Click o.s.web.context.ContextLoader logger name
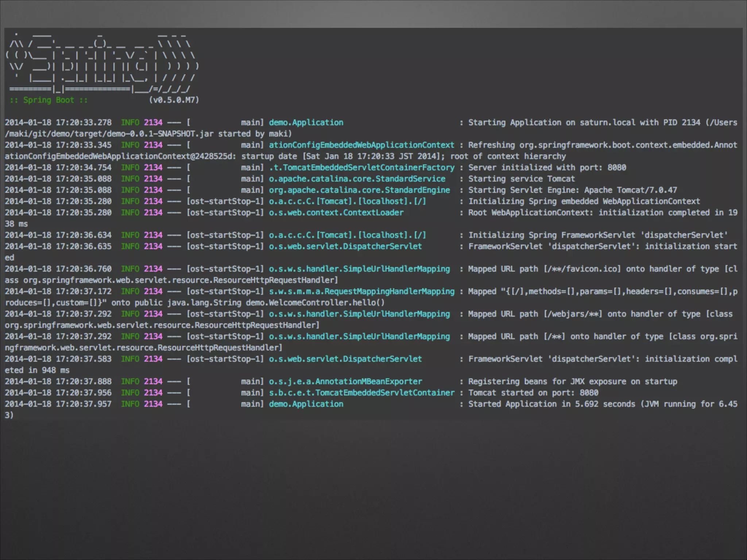 click(x=336, y=213)
